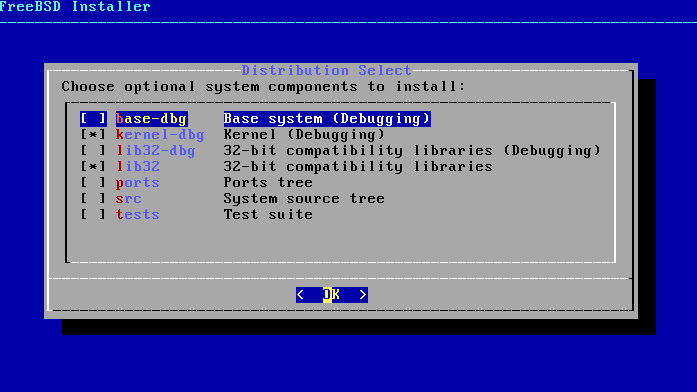Uncheck the lib32 checkbox
The image size is (697, 392).
pos(93,167)
